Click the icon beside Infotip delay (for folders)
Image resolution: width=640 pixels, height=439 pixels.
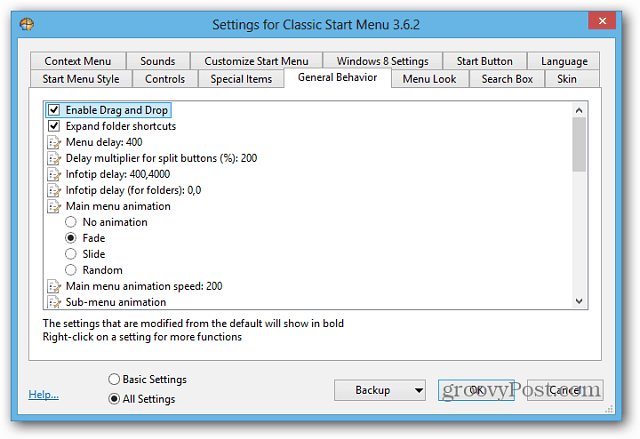pos(54,190)
